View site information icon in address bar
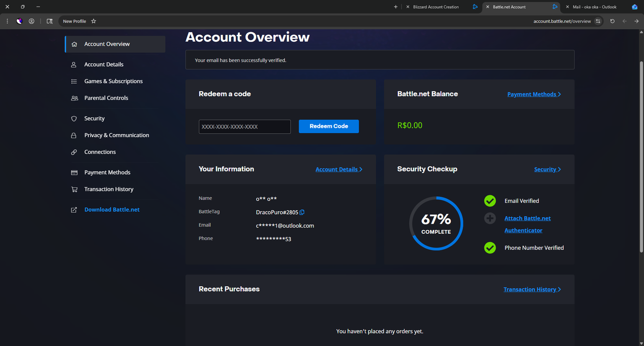 click(x=598, y=21)
